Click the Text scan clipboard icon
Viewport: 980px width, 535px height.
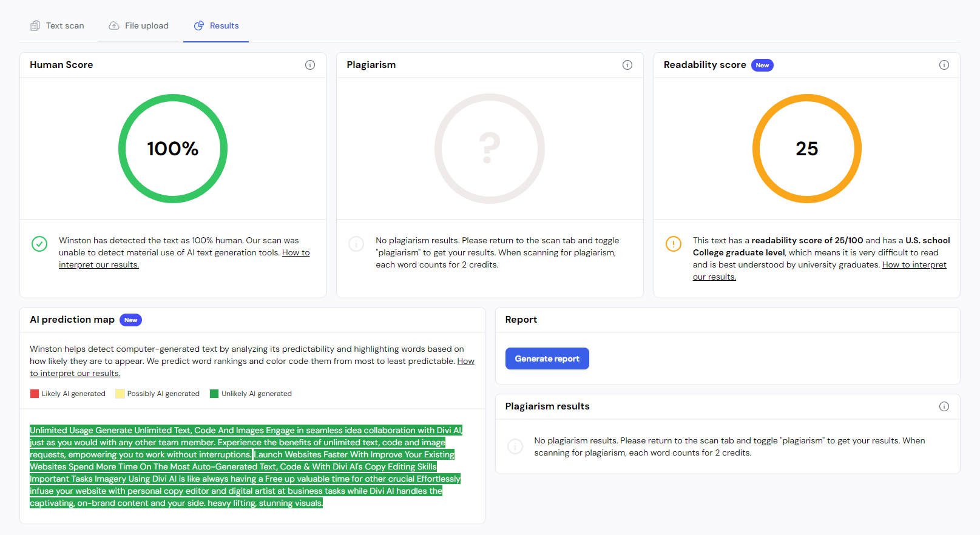[x=35, y=25]
